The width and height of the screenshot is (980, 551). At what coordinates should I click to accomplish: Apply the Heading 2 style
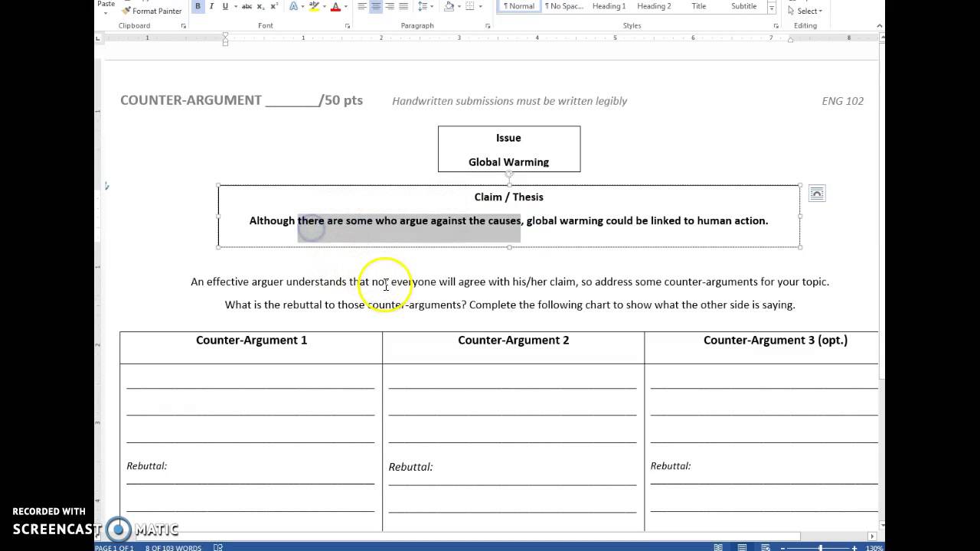click(654, 6)
